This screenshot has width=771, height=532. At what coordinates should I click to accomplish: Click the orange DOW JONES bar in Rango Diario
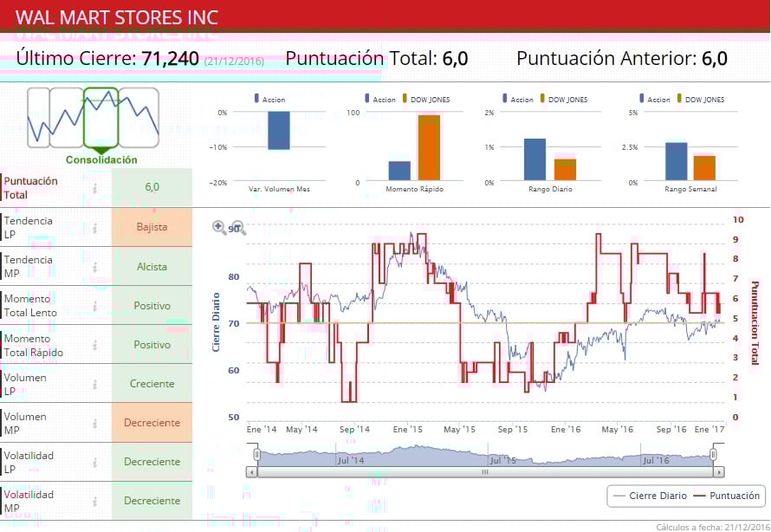coord(565,170)
